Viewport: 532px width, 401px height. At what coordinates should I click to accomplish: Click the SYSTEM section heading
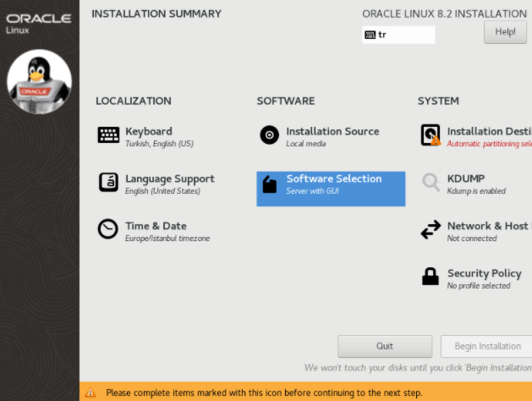coord(438,102)
